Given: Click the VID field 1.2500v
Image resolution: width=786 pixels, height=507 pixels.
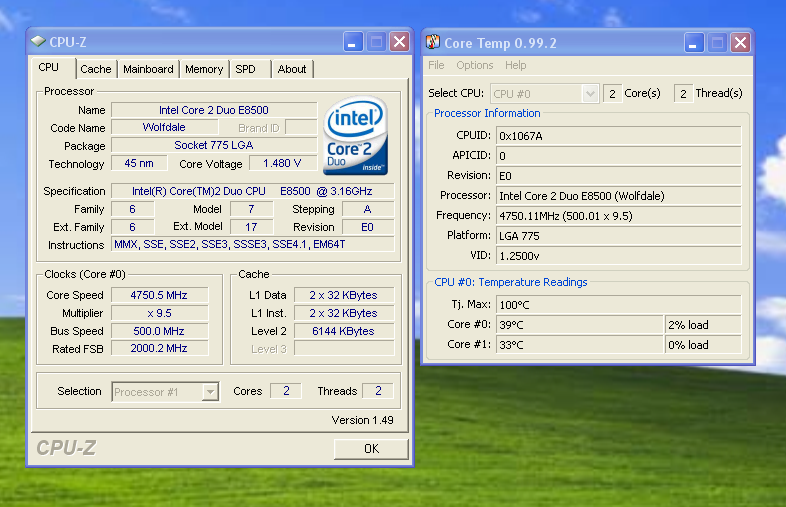Looking at the screenshot, I should (619, 256).
